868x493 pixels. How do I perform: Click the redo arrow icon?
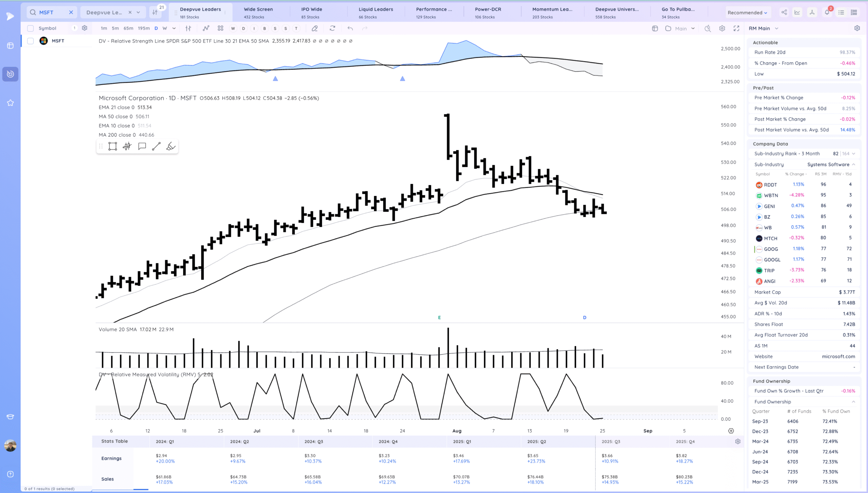(365, 28)
